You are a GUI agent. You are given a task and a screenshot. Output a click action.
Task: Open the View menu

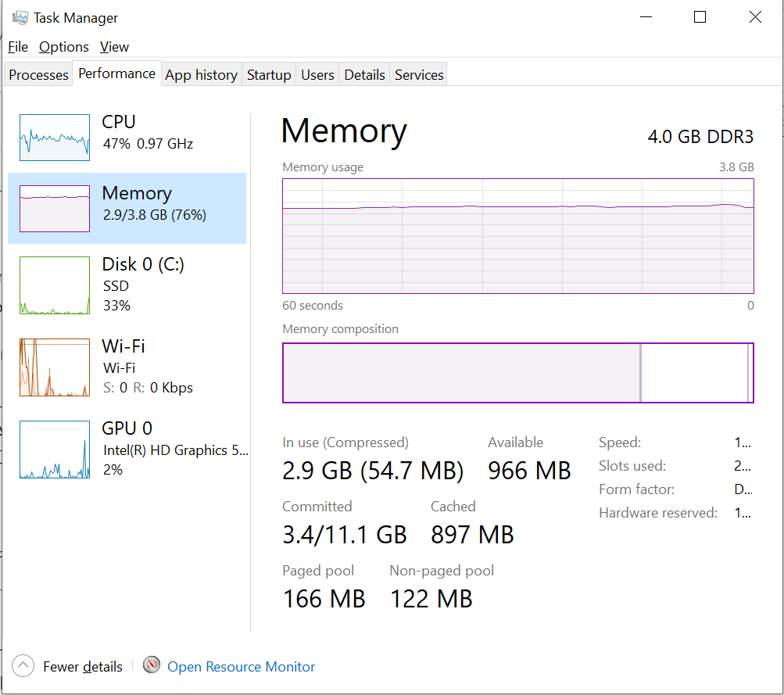click(x=114, y=47)
